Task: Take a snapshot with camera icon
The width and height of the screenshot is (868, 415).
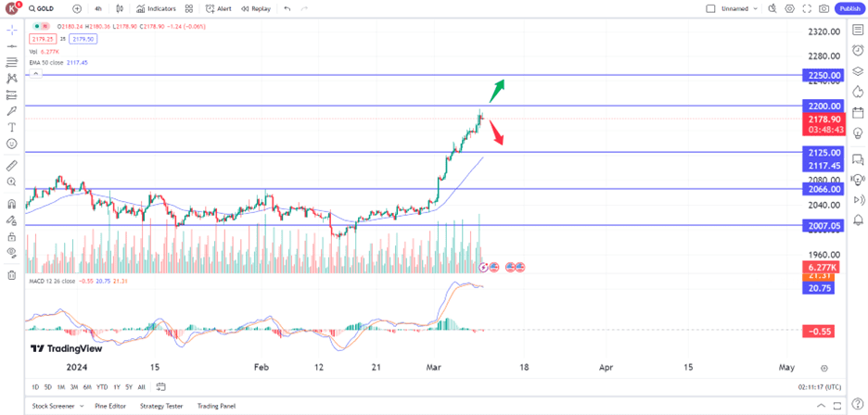Action: [824, 9]
